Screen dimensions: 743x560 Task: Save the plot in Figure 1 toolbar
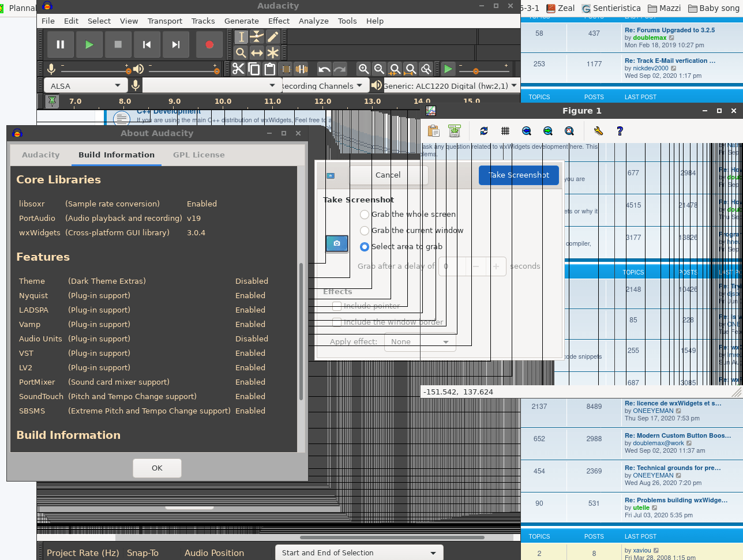[x=455, y=131]
